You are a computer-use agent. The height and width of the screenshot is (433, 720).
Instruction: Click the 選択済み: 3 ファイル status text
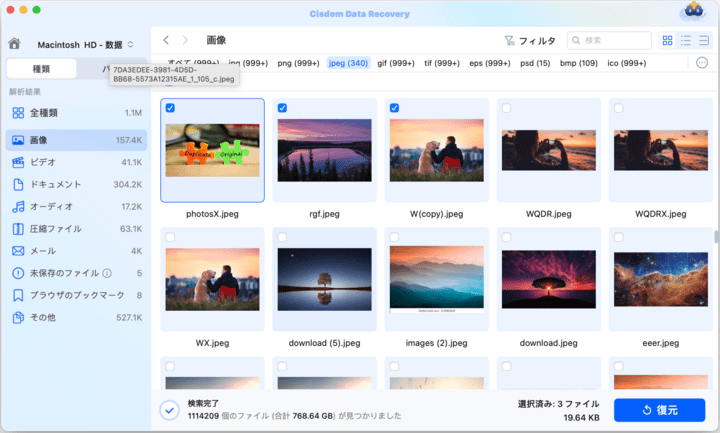[x=558, y=404]
